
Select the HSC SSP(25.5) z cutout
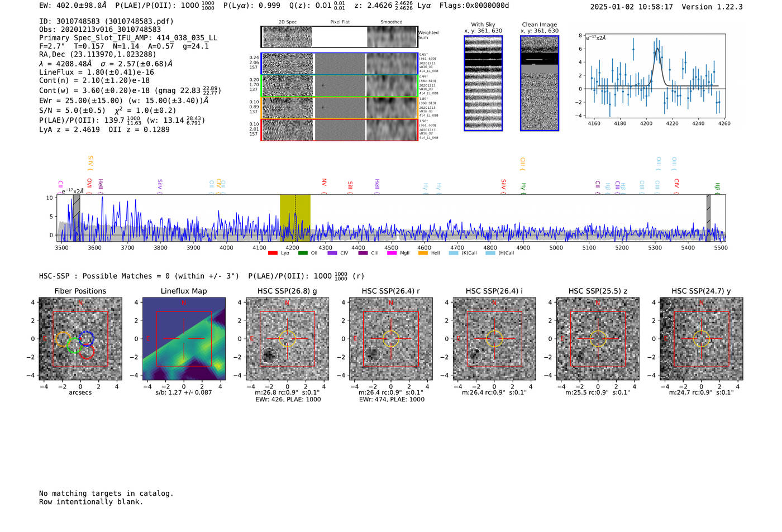pos(598,339)
